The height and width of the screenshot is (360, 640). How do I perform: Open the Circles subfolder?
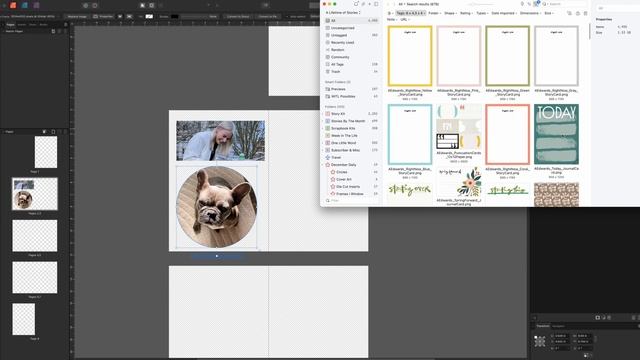[354, 172]
